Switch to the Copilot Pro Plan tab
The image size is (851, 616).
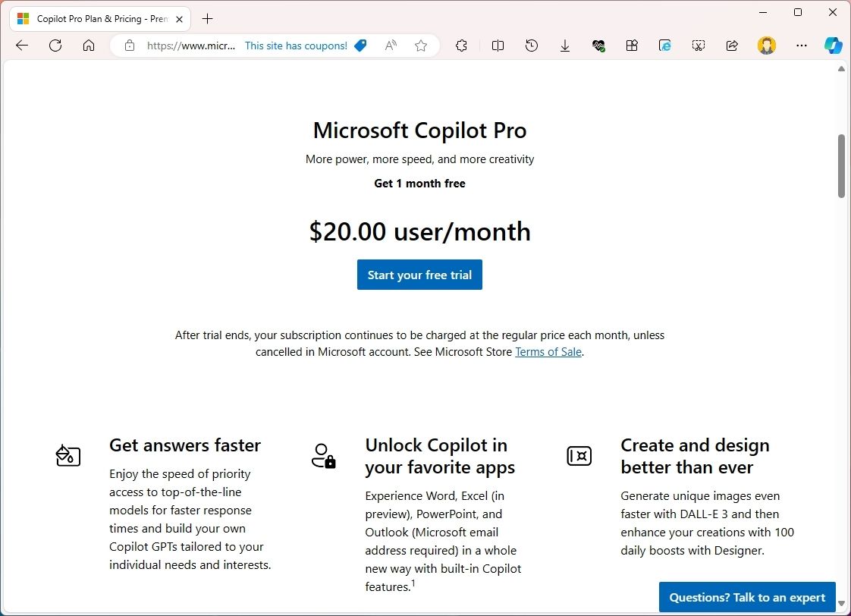[x=99, y=18]
